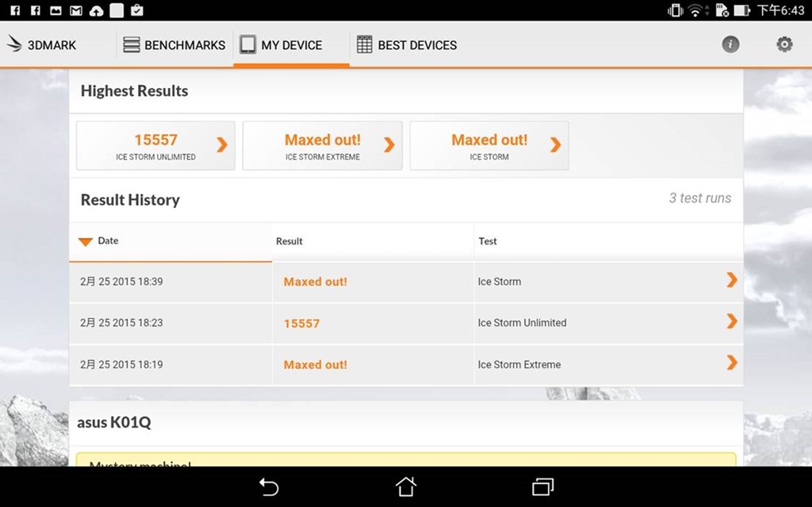This screenshot has height=507, width=812.
Task: Select the 2月 25 2015 18:19 date
Action: point(121,364)
